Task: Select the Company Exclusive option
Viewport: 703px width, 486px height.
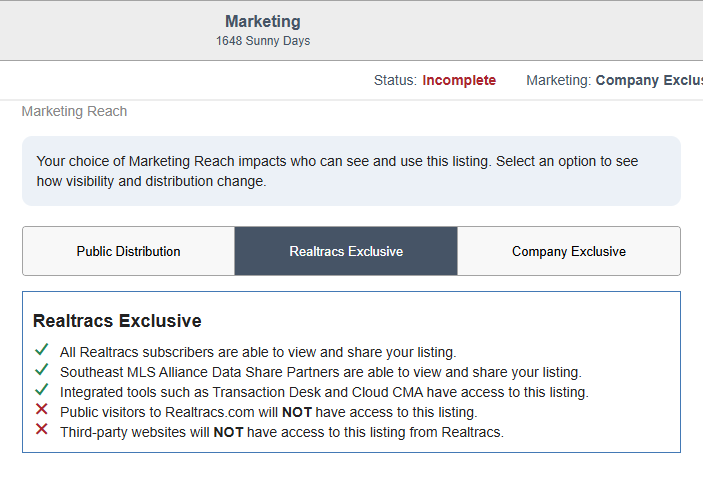Action: (569, 251)
